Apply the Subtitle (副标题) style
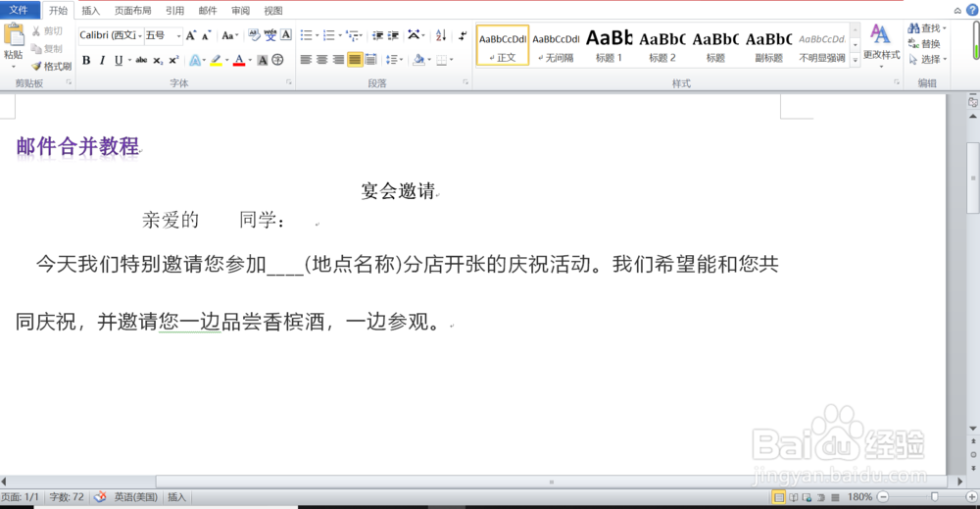The width and height of the screenshot is (980, 509). [x=768, y=45]
